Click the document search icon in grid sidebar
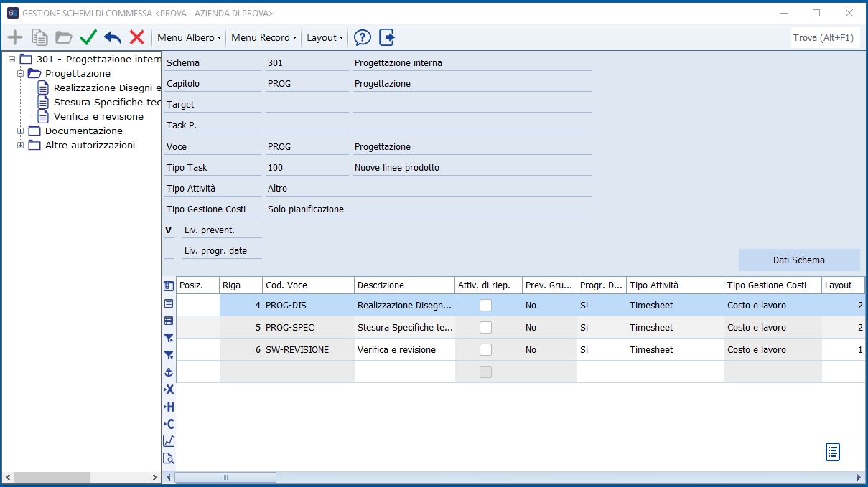868x487 pixels. pyautogui.click(x=169, y=459)
